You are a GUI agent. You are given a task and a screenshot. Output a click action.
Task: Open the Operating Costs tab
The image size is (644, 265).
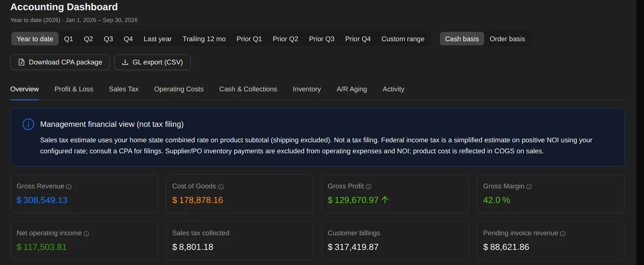pos(179,89)
